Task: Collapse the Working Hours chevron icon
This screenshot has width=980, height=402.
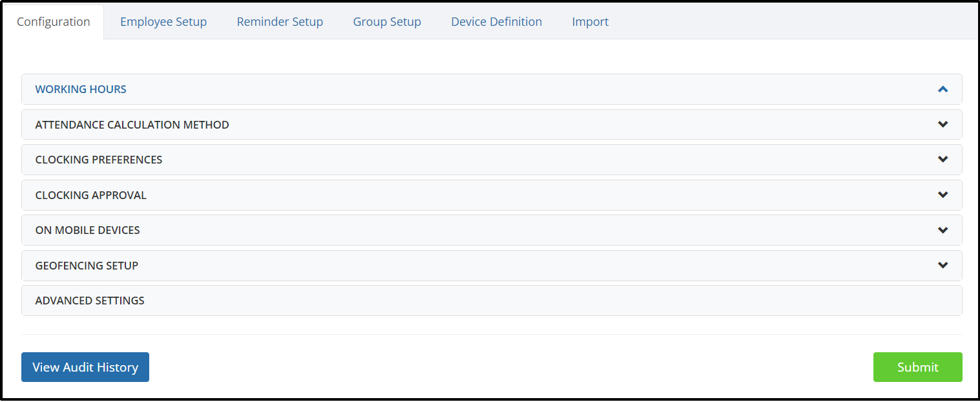Action: pyautogui.click(x=943, y=89)
